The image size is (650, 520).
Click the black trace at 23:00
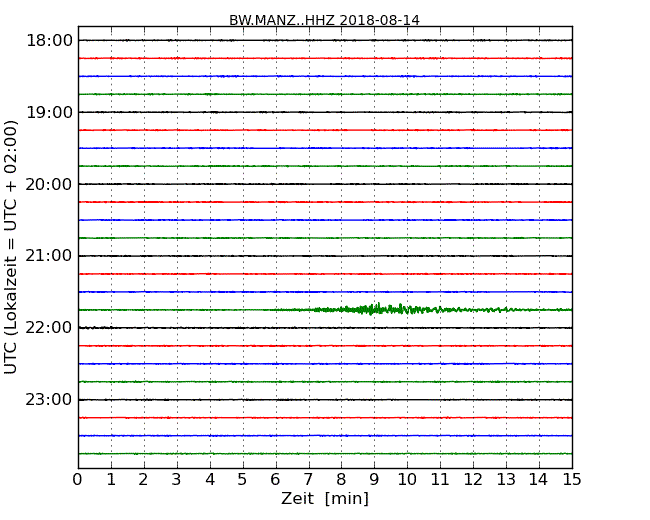(x=325, y=400)
